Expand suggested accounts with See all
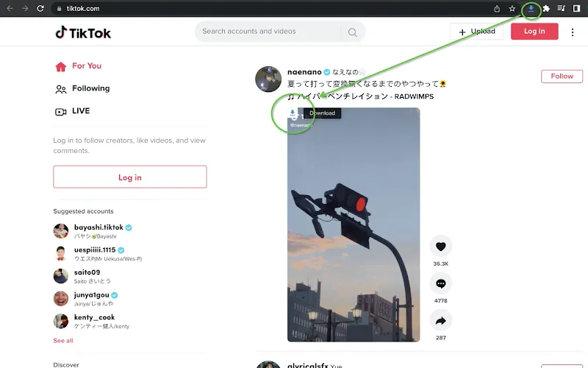The height and width of the screenshot is (368, 588). point(63,341)
